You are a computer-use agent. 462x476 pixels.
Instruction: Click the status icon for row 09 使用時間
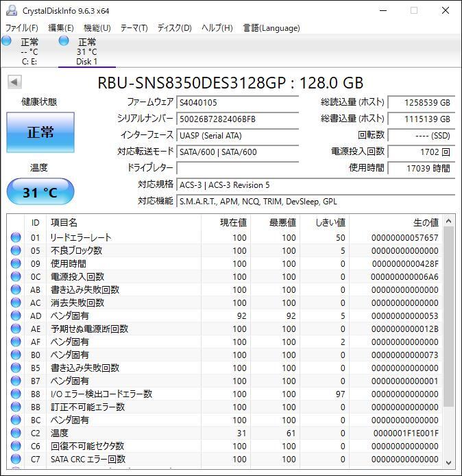16,263
